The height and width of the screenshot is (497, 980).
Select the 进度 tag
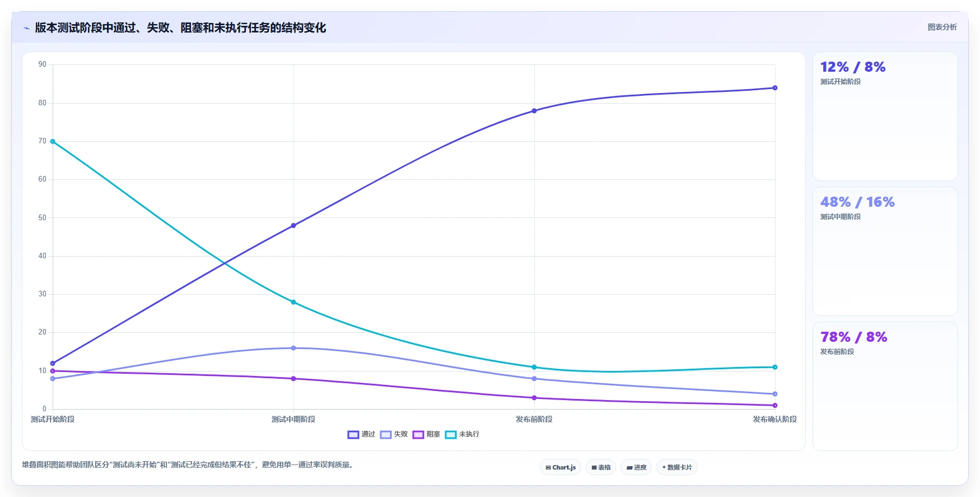click(636, 467)
